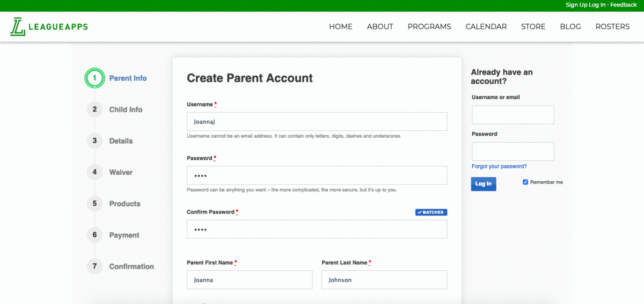
Task: Click the LeagueApps logo icon
Action: (18, 27)
